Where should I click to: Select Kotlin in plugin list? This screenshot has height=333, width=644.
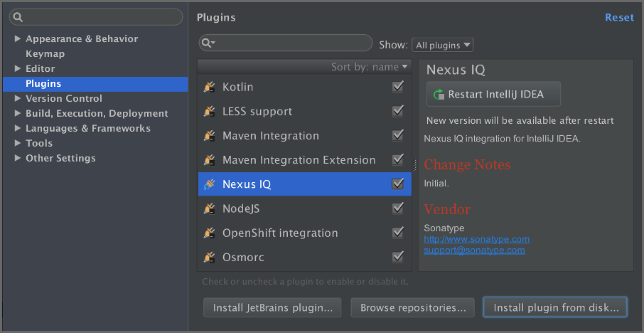coord(304,87)
